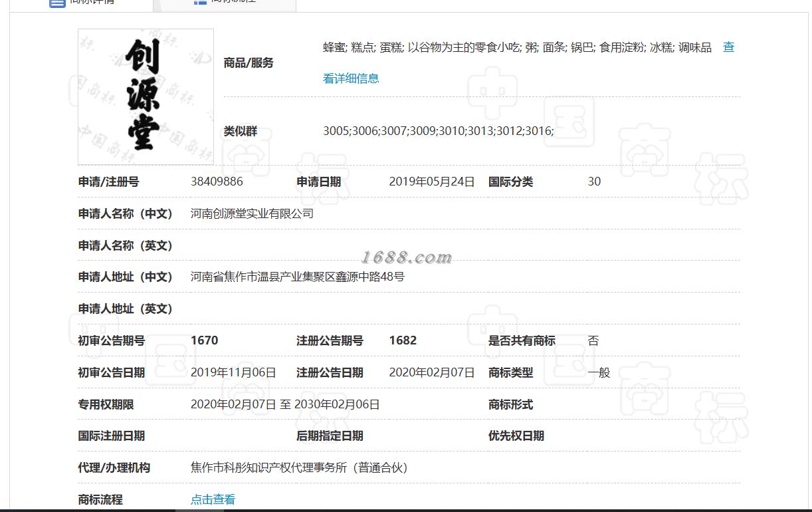Click the 申请/注册号 label

pos(109,182)
